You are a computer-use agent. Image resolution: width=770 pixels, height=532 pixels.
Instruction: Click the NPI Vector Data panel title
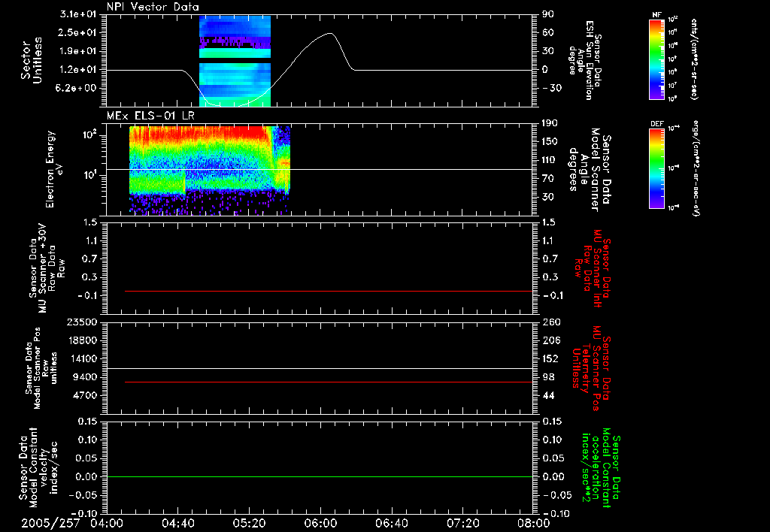pos(153,7)
